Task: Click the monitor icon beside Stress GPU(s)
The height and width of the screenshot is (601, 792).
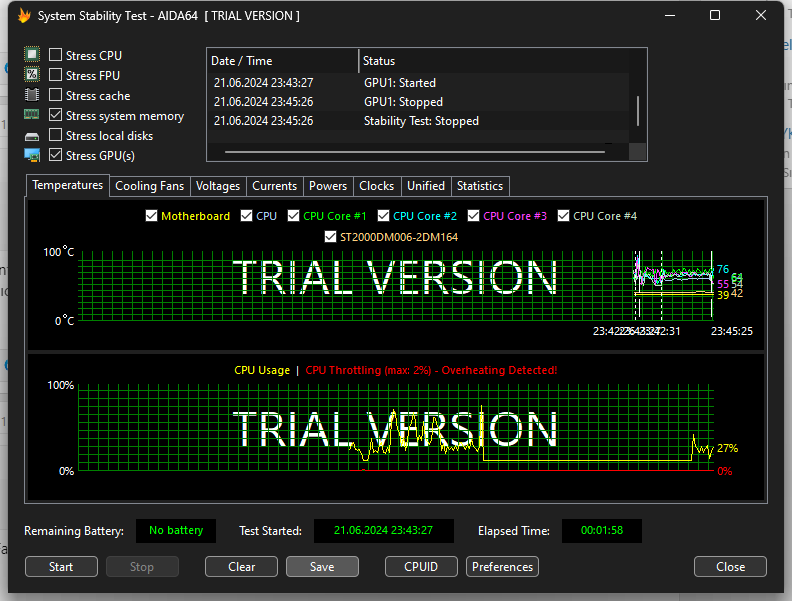Action: pyautogui.click(x=32, y=156)
